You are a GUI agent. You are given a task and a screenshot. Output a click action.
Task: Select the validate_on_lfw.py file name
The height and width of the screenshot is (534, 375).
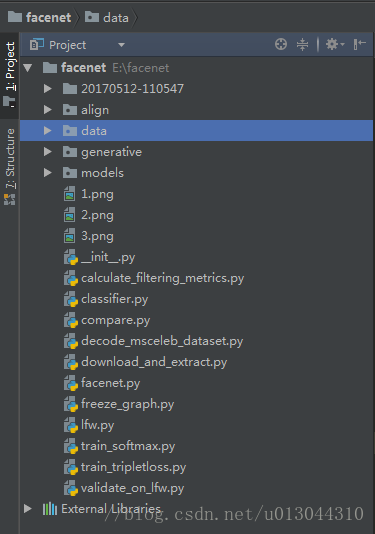[x=132, y=489]
